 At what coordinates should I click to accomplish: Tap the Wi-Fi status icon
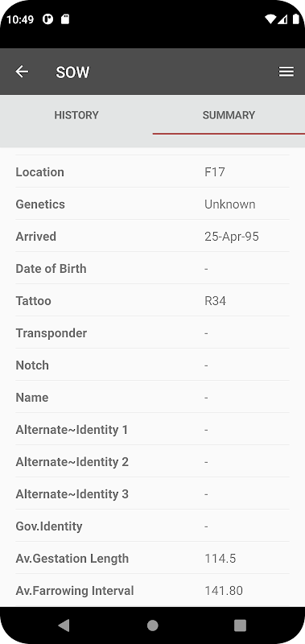(270, 19)
